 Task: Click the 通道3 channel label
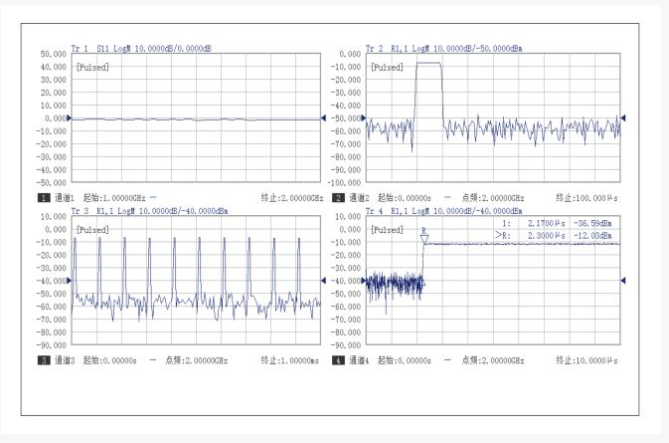[x=64, y=361]
